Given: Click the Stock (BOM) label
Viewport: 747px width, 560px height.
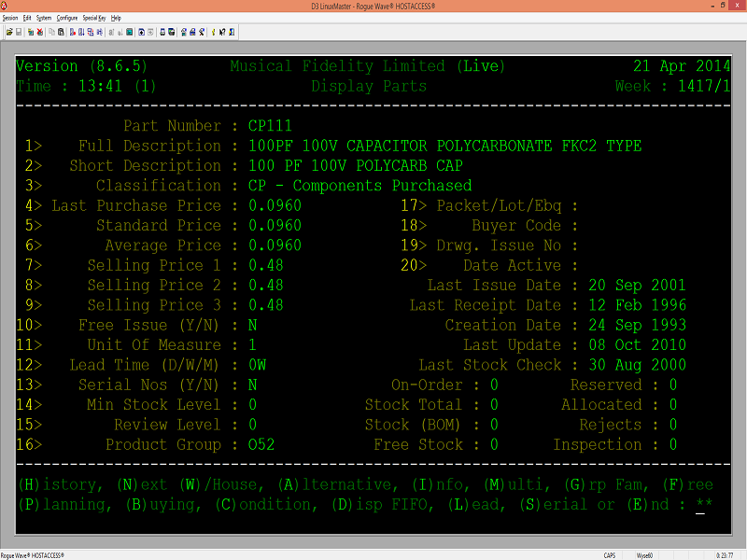Looking at the screenshot, I should (413, 425).
